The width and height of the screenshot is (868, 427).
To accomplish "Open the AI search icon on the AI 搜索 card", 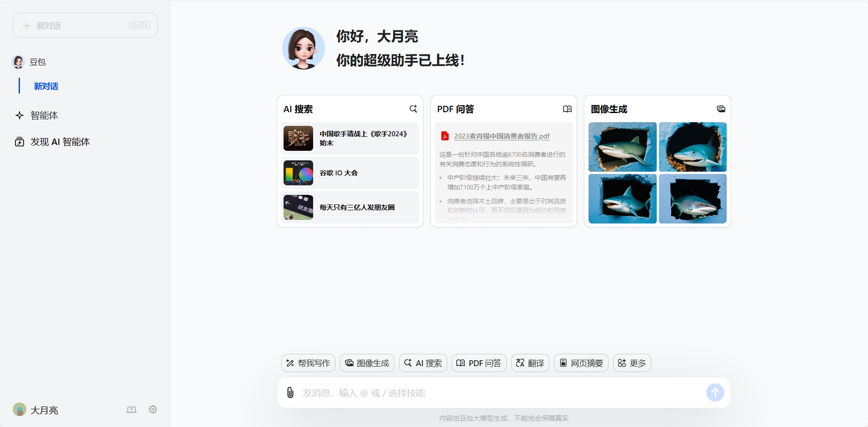I will point(413,109).
